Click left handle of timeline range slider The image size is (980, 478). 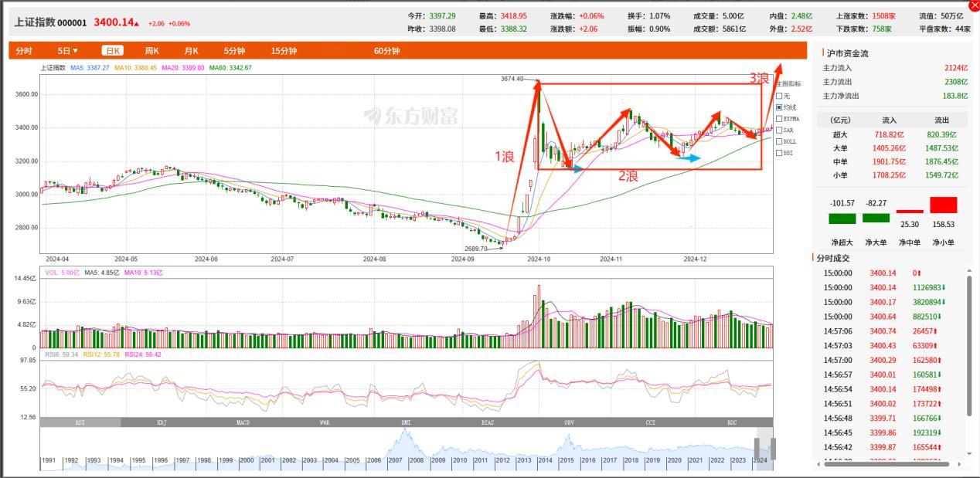[x=757, y=448]
